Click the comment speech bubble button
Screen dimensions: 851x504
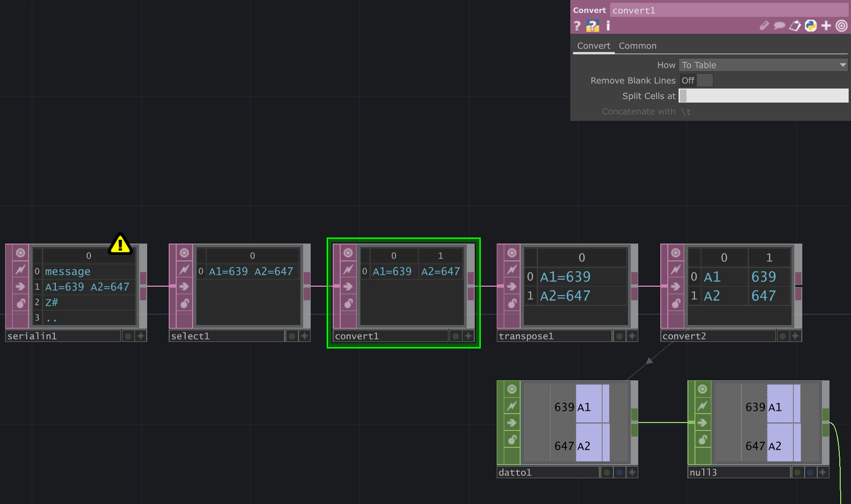pos(779,26)
